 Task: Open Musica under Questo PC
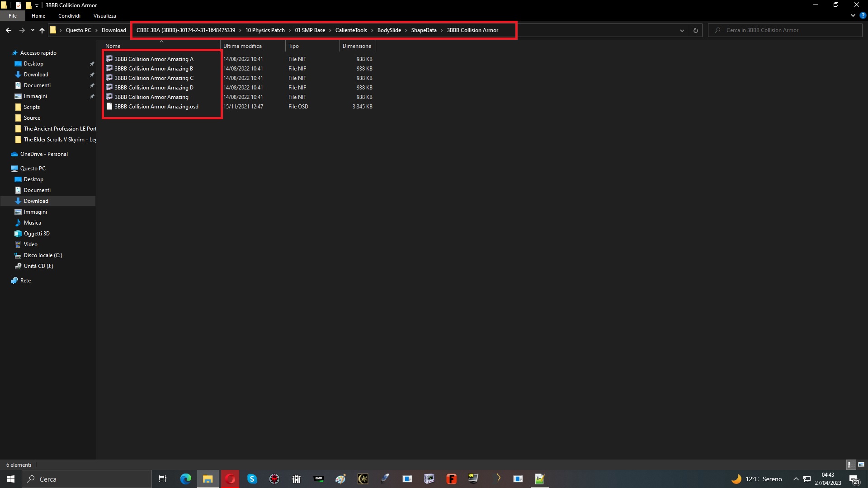tap(32, 223)
